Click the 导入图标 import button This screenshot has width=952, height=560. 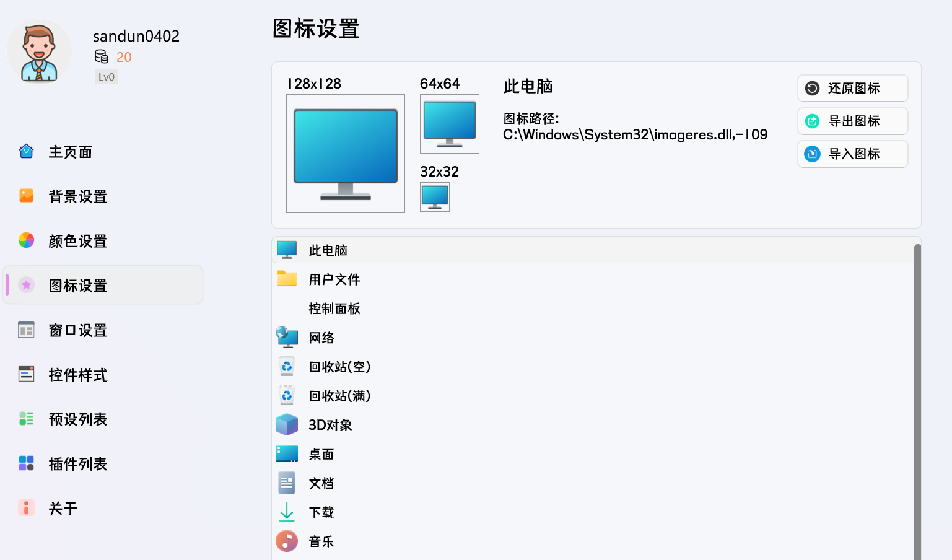point(853,154)
